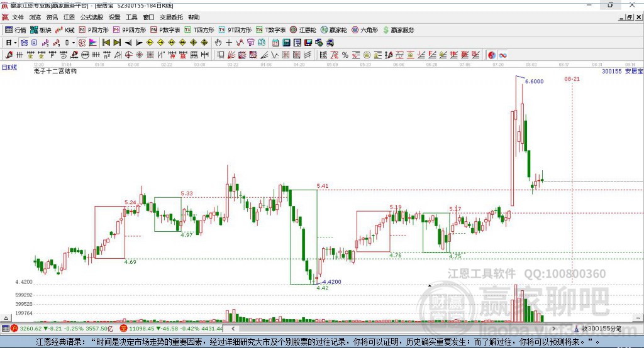The height and width of the screenshot is (348, 644).
Task: Open the 公式选股 menu
Action: point(92,17)
